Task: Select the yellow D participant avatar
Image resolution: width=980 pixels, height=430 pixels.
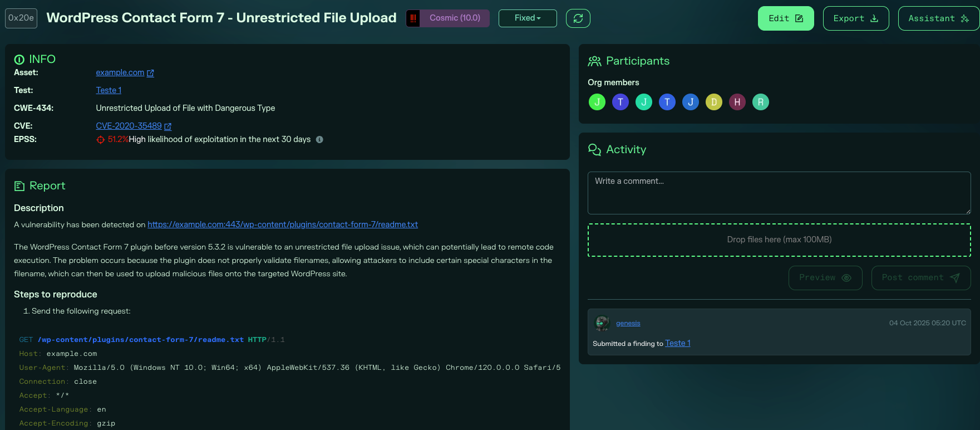Action: coord(714,102)
